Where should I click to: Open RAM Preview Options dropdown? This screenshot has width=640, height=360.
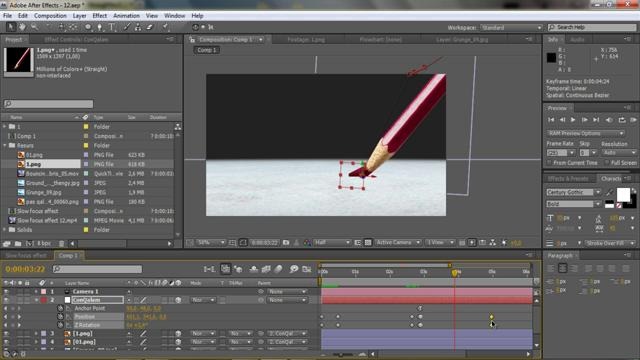(x=585, y=133)
